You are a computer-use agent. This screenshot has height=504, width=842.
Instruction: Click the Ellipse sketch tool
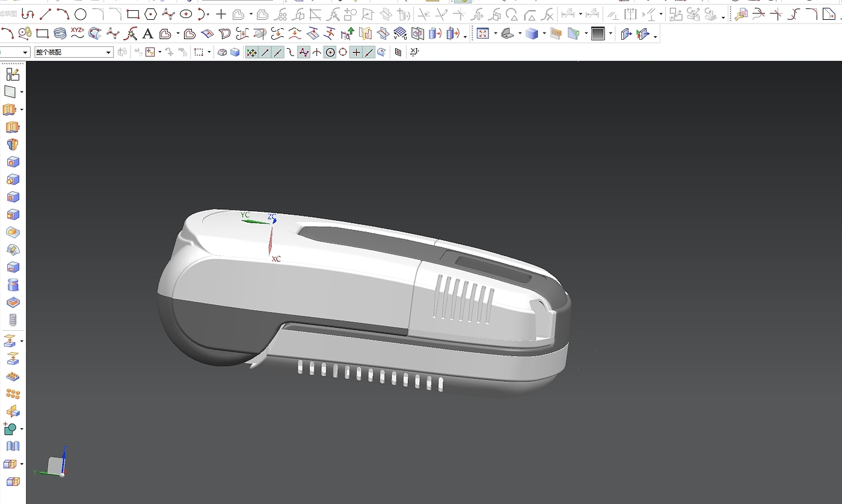(x=186, y=14)
